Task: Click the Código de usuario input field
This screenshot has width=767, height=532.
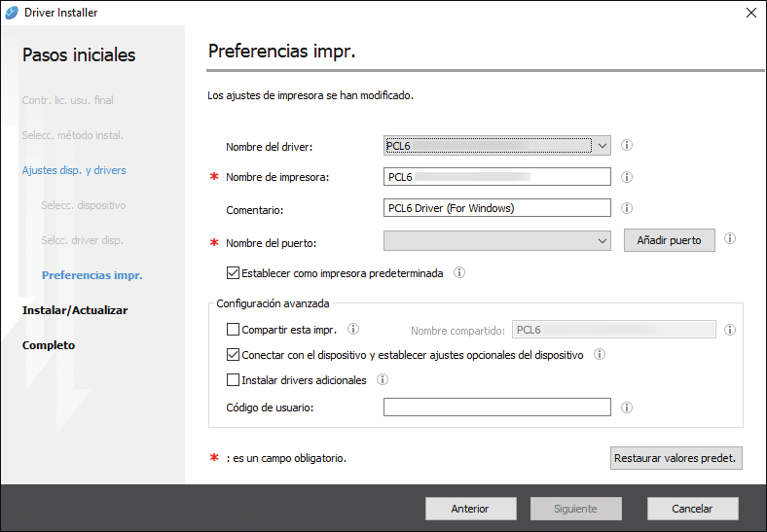Action: point(496,408)
